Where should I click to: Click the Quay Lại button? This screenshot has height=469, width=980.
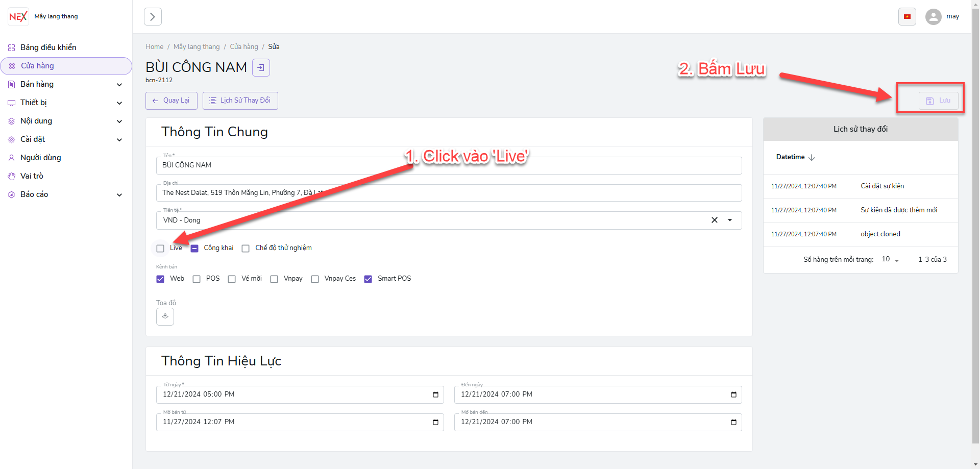(171, 101)
